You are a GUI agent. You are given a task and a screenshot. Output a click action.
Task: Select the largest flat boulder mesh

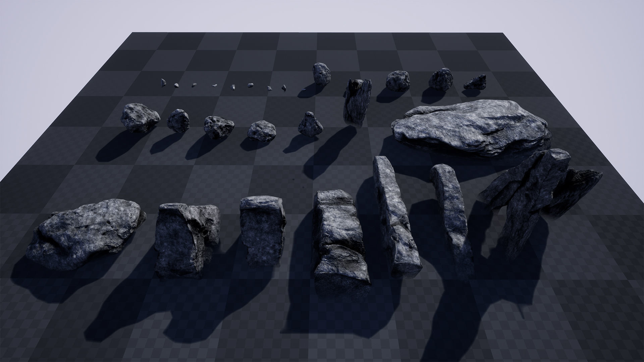(x=471, y=128)
